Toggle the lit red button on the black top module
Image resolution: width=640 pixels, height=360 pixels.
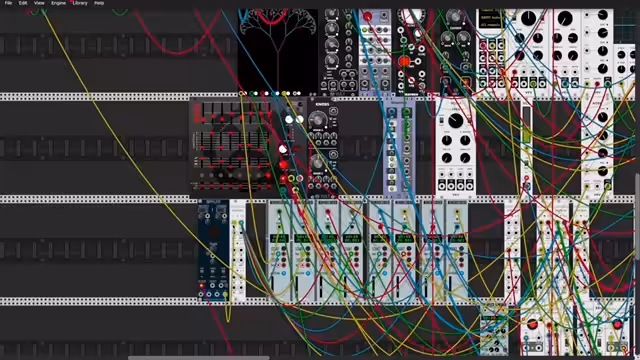coord(404,61)
